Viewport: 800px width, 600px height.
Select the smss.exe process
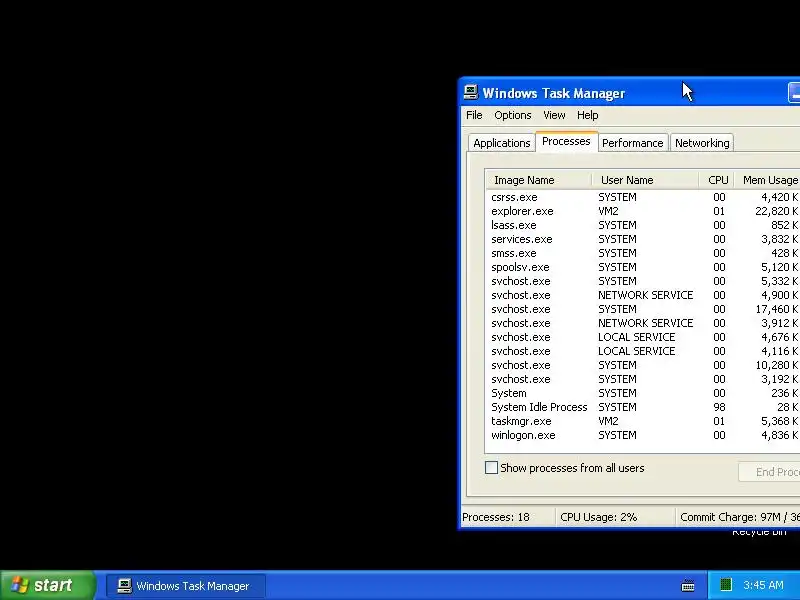[x=643, y=253]
